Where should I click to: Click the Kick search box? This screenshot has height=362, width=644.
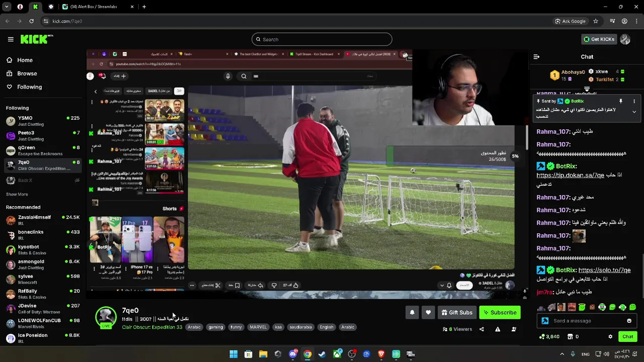(x=322, y=39)
